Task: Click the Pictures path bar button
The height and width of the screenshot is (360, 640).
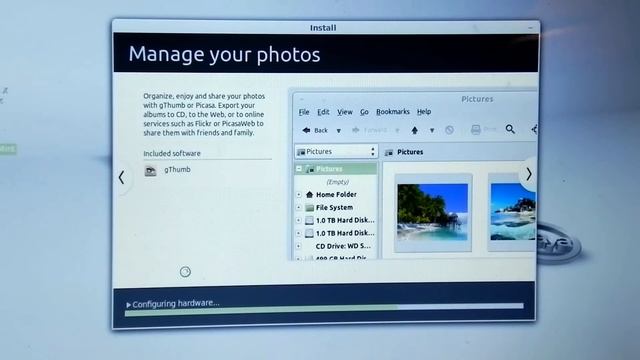Action: point(404,152)
